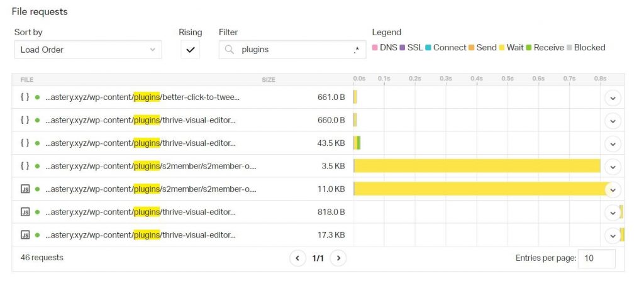The image size is (644, 281).
Task: Click the gray Blocked legend swatch
Action: click(569, 48)
